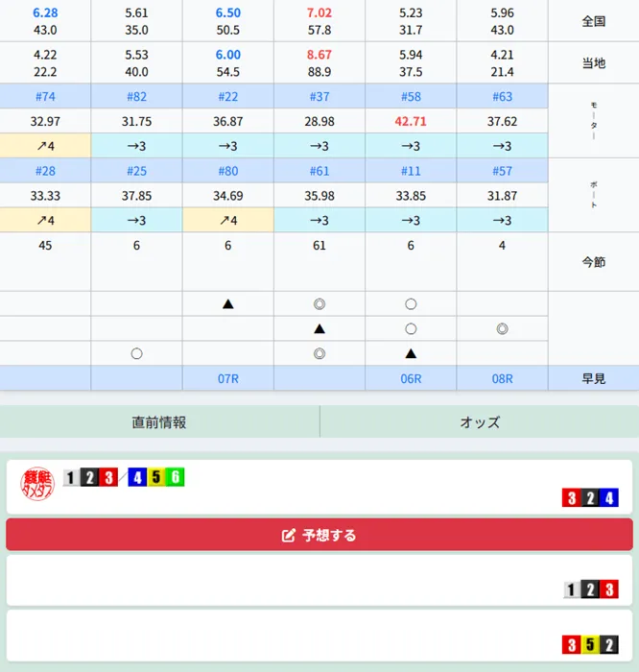
Task: Open motor number #58 details
Action: [411, 96]
